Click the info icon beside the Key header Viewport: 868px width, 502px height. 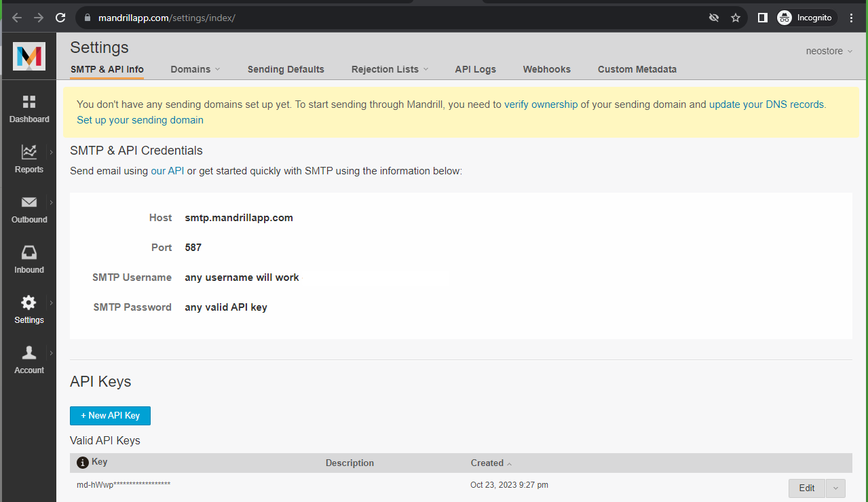click(82, 462)
